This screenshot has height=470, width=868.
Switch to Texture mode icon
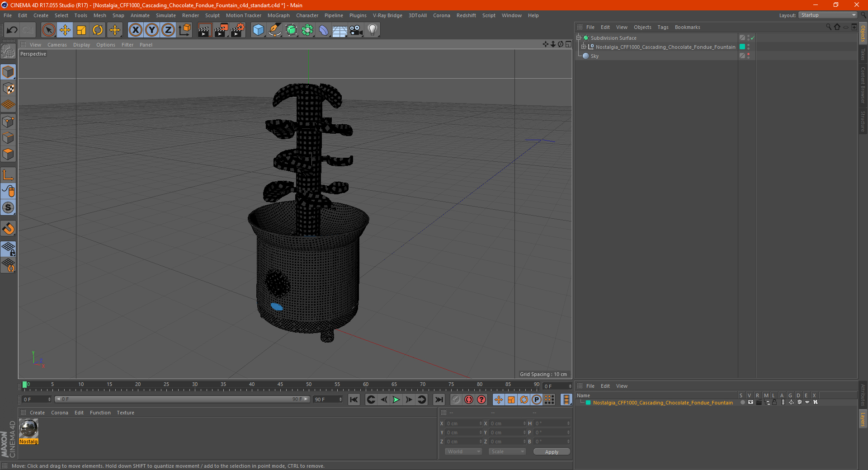click(9, 89)
